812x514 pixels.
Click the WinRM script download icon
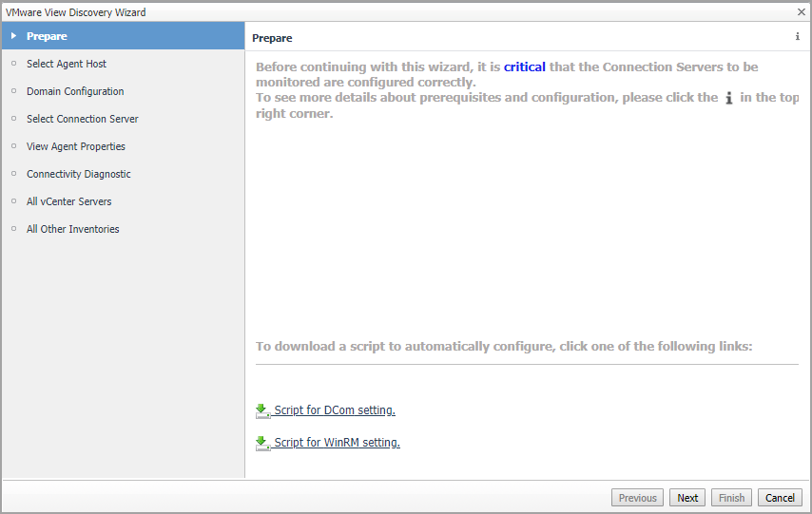[262, 443]
